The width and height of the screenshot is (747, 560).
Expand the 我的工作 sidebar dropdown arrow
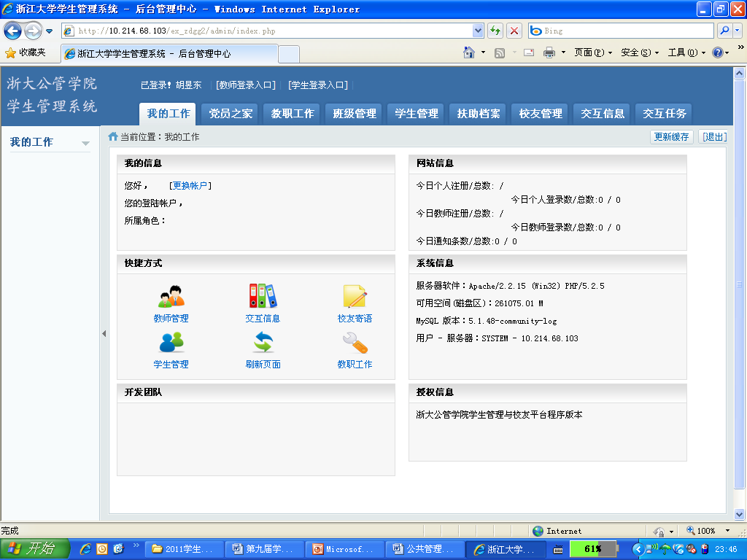click(85, 143)
